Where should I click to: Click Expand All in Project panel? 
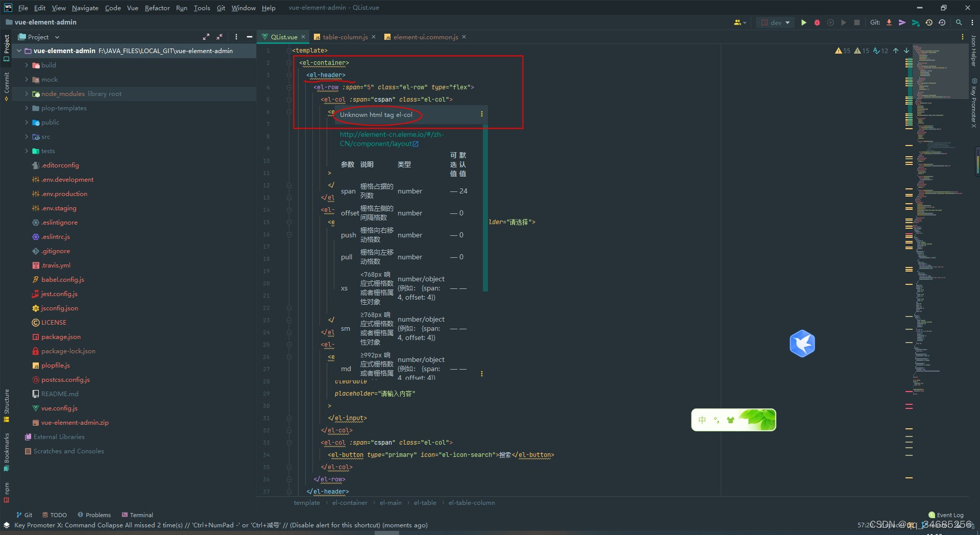pos(206,37)
